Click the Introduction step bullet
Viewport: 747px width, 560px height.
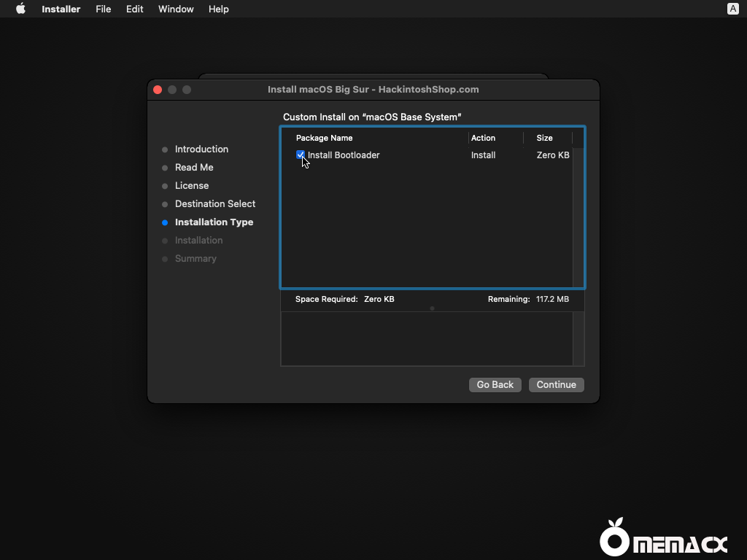coord(164,149)
